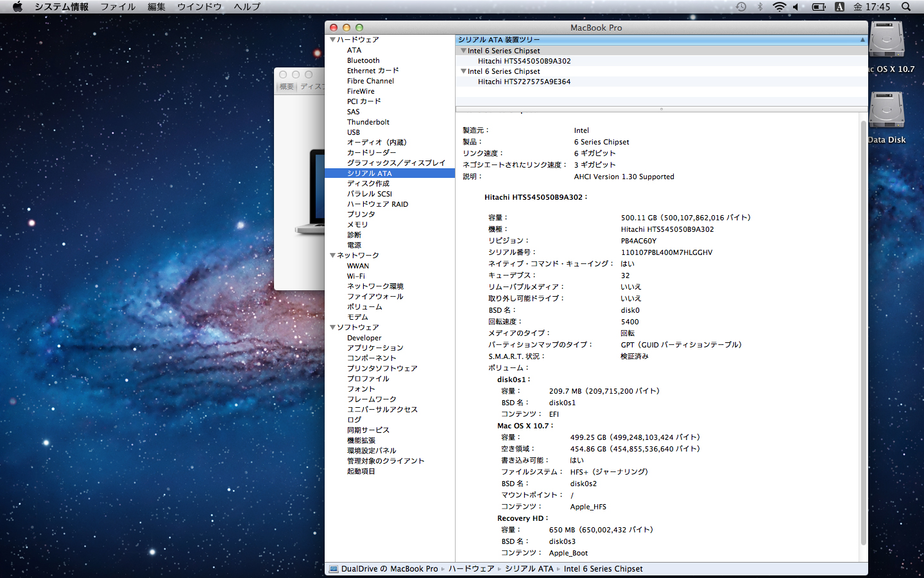Select 起動項目 in the sidebar
This screenshot has width=924, height=578.
tap(361, 471)
